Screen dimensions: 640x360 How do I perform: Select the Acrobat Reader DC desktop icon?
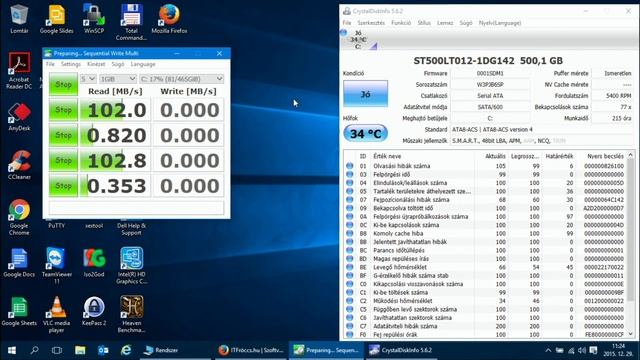click(19, 71)
